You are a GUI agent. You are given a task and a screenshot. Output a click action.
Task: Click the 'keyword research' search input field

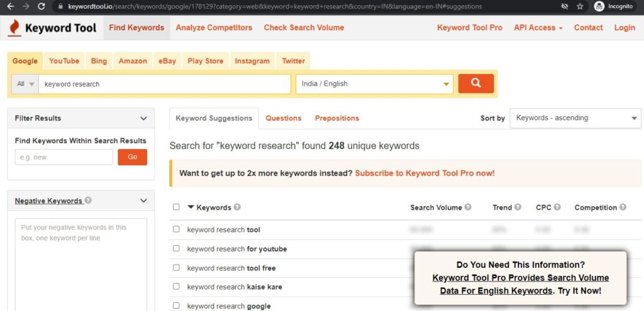165,84
